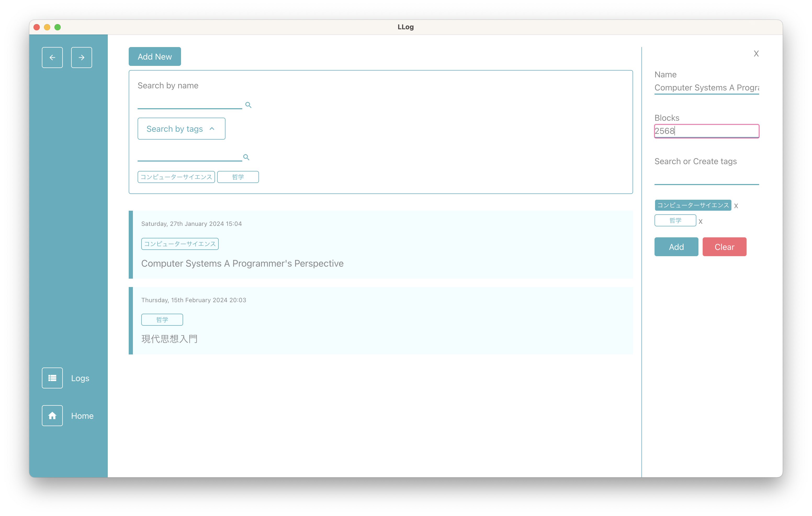Click the magnifier icon beside name search

(248, 105)
